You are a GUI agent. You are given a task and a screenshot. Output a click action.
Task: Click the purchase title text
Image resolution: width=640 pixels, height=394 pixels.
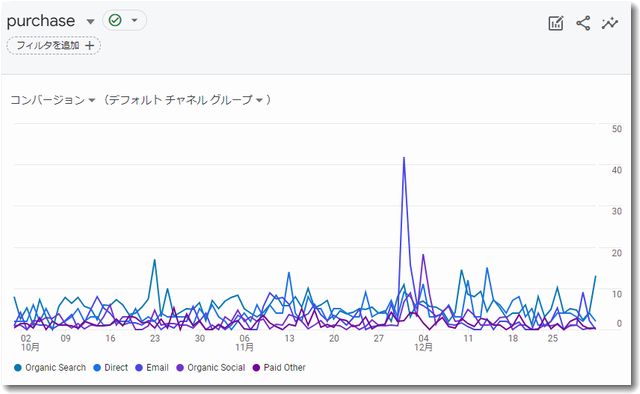(41, 21)
